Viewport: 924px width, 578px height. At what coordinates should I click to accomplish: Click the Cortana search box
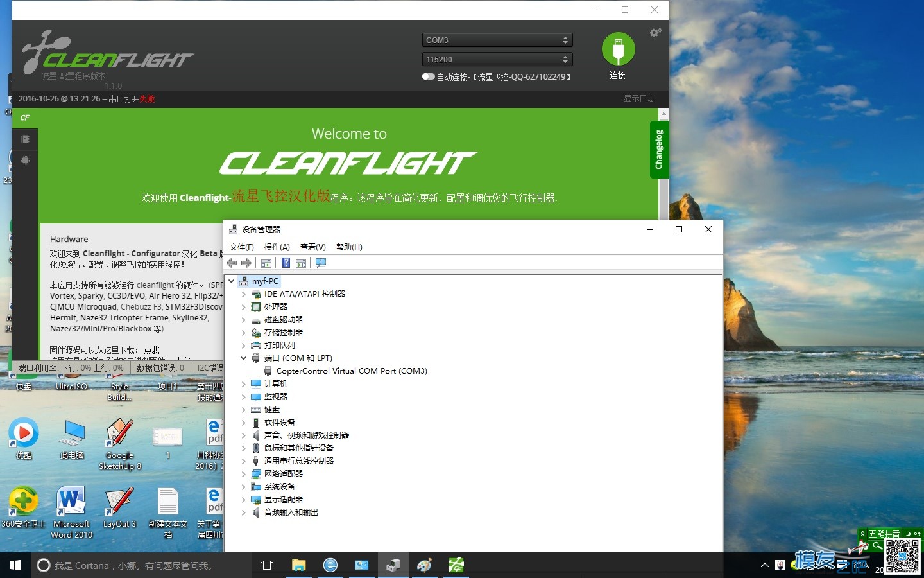[141, 565]
